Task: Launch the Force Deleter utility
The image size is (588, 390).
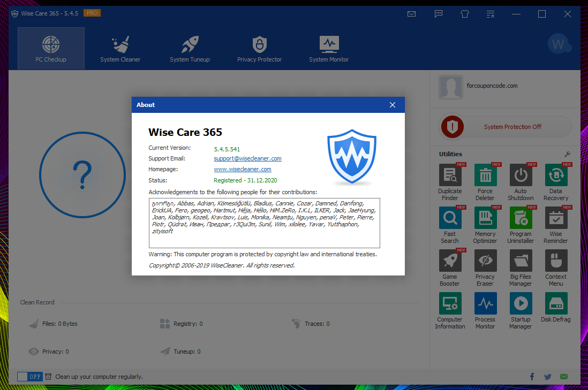Action: click(x=485, y=182)
